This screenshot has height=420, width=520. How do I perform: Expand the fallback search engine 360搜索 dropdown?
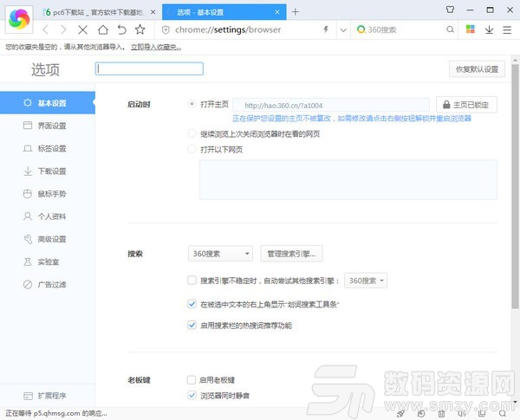click(367, 281)
